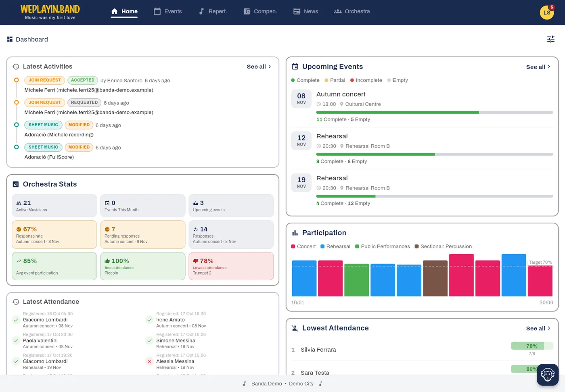The height and width of the screenshot is (392, 565).
Task: Click the first JOIN REQUEST badge, marked ACCEPTED
Action: [45, 80]
